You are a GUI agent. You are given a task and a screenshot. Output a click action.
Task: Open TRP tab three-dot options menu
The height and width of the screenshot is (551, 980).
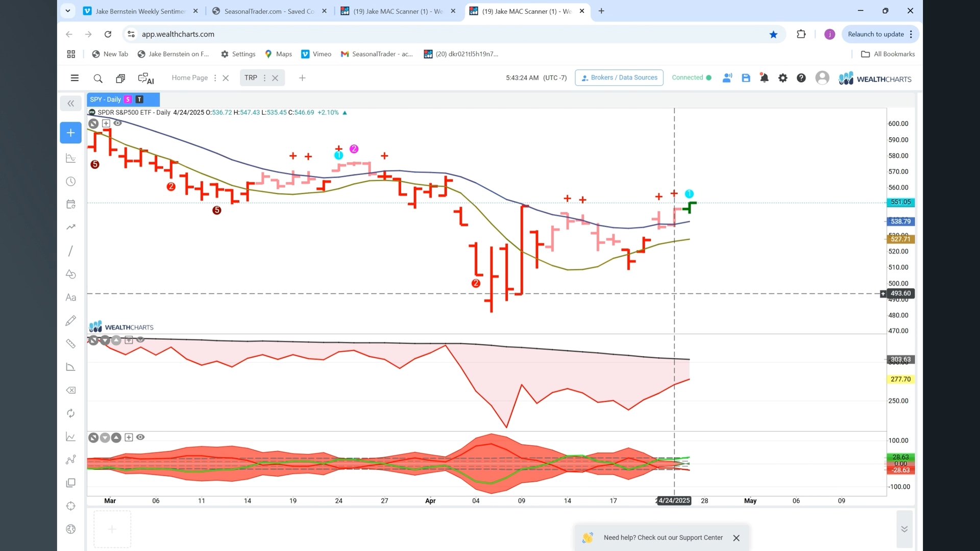[264, 78]
